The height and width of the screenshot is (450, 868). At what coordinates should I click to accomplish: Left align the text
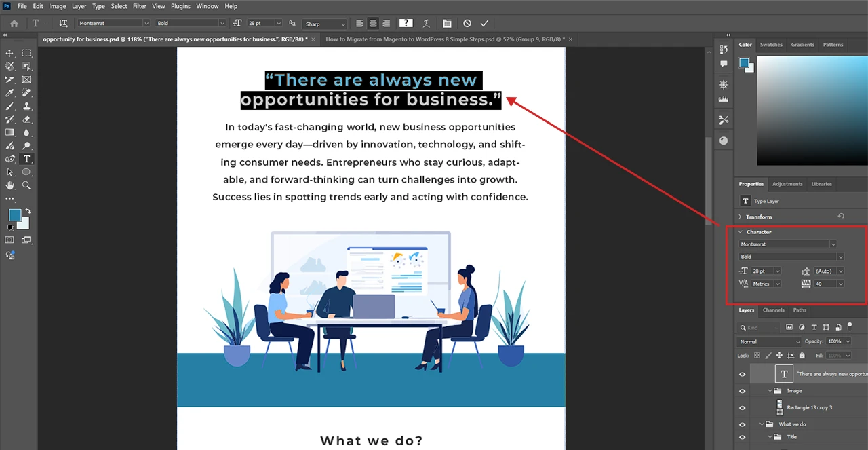click(x=359, y=23)
